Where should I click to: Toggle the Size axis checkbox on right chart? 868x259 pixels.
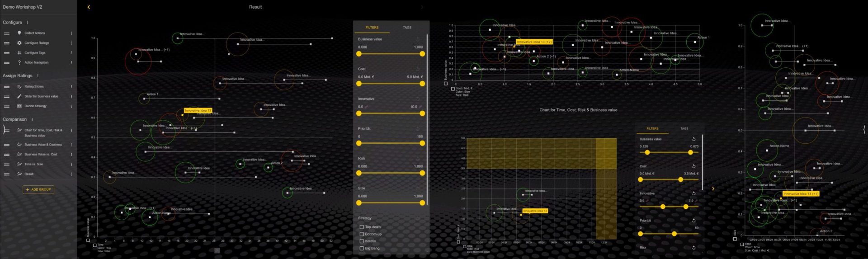click(x=735, y=239)
